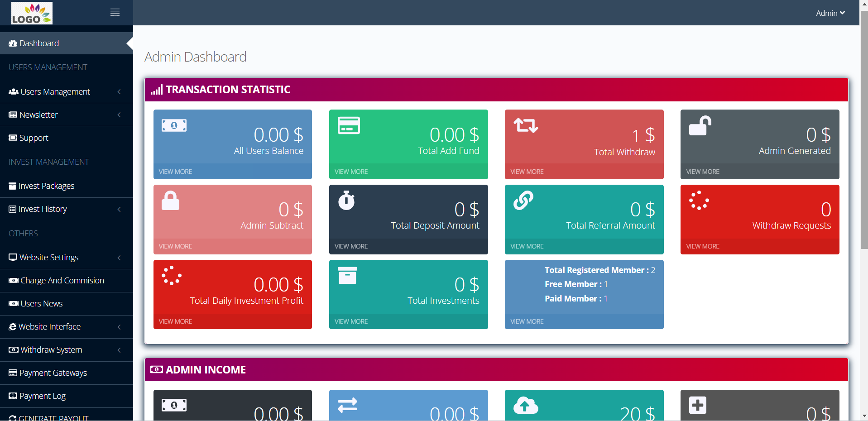The height and width of the screenshot is (421, 868).
Task: View more under Total Deposit Amount
Action: (x=351, y=246)
